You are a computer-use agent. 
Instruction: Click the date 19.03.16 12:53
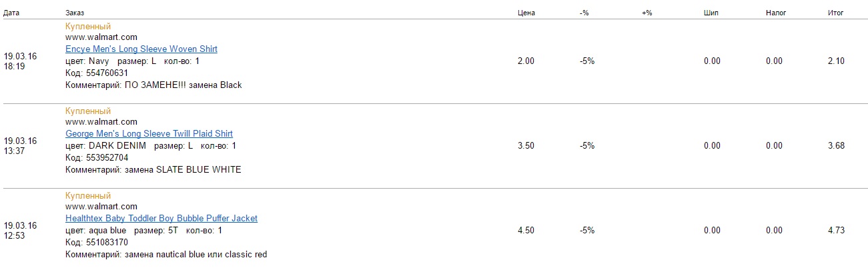point(20,231)
